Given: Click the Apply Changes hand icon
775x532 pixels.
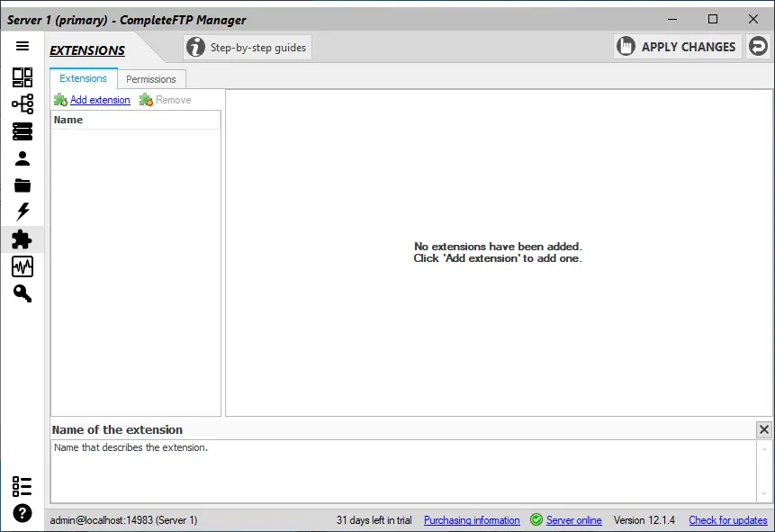Looking at the screenshot, I should [626, 47].
